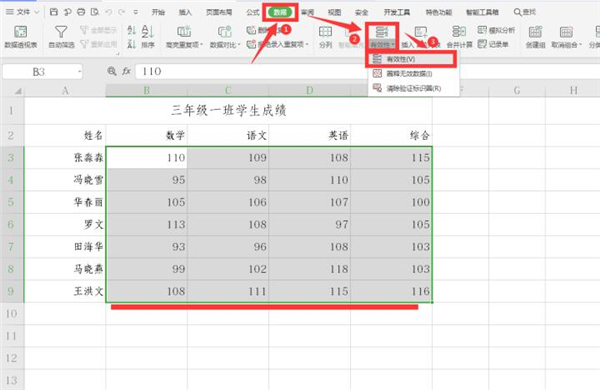
Task: Click the 数学 header cell
Action: pos(147,135)
